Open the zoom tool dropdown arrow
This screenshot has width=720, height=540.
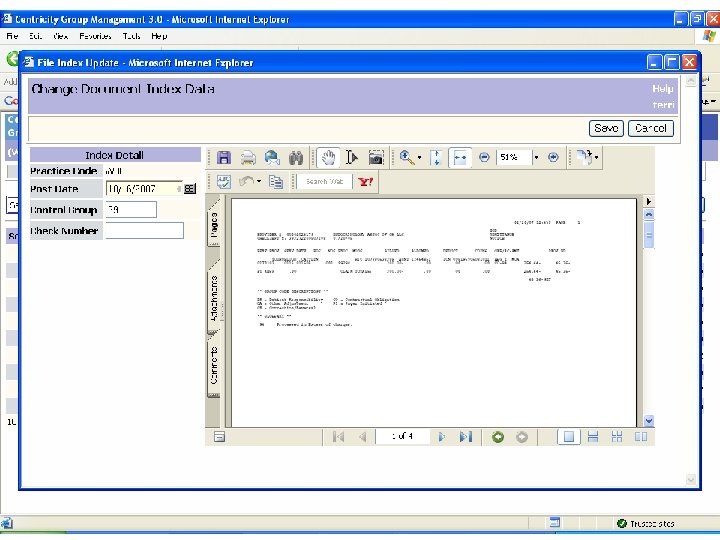pos(419,158)
